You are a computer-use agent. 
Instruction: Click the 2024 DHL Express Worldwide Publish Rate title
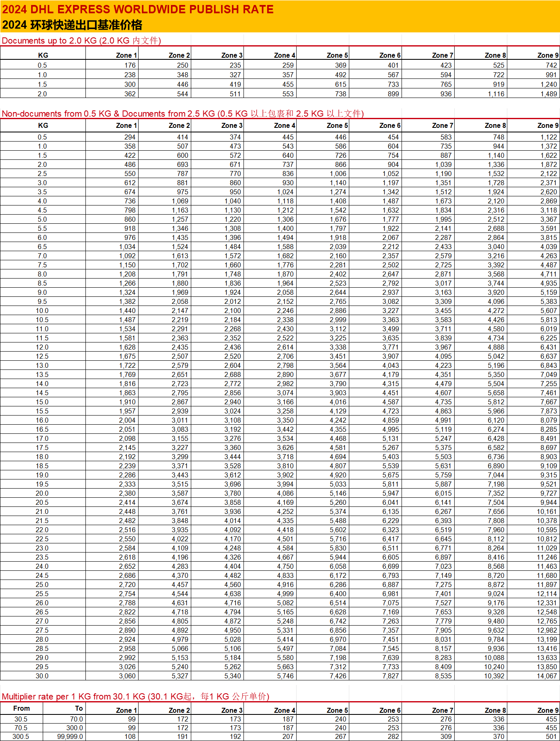click(x=138, y=9)
